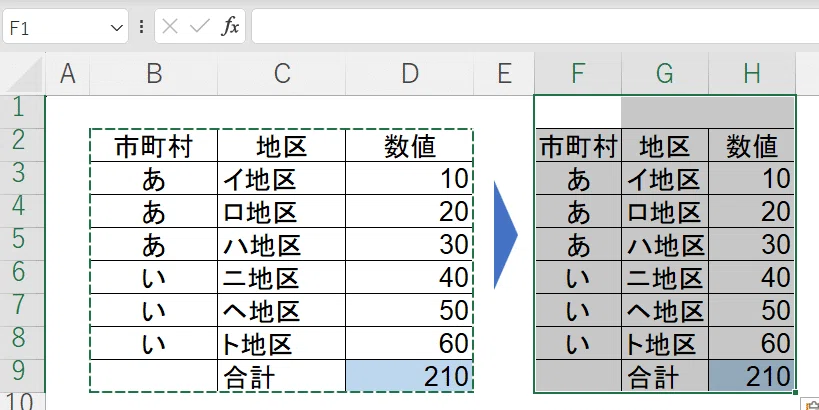
Task: Open the Name Box dropdown arrow
Action: pyautogui.click(x=117, y=28)
